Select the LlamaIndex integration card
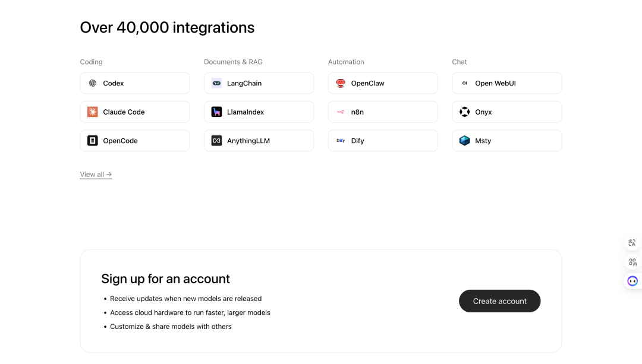Viewport: 642px width, 364px height. pos(259,112)
